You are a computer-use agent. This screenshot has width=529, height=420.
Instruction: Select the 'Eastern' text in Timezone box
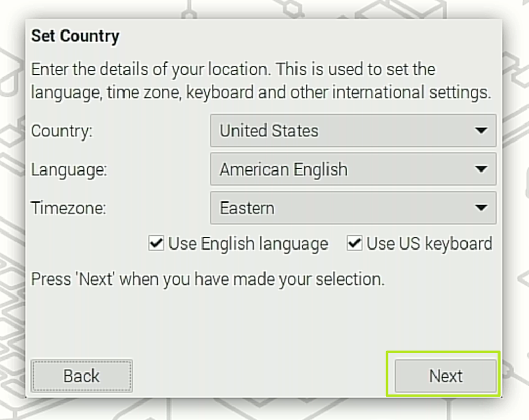(247, 208)
